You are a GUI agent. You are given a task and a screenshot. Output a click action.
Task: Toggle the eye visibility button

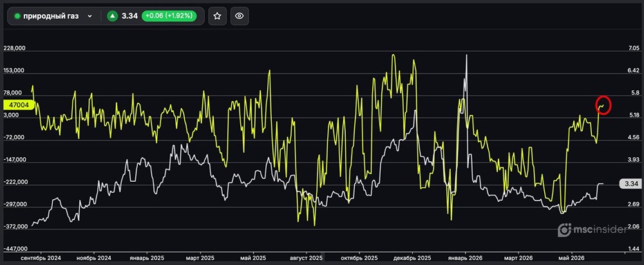pos(240,16)
